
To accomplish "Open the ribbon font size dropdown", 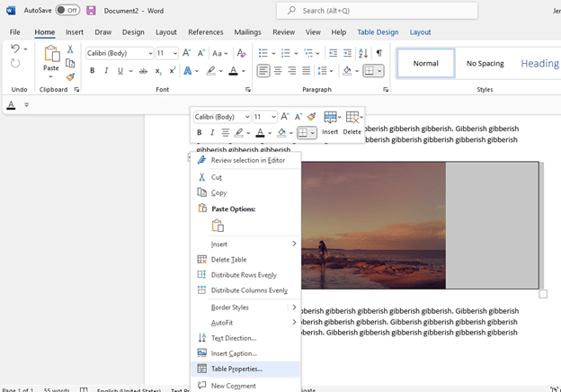I will coord(174,53).
